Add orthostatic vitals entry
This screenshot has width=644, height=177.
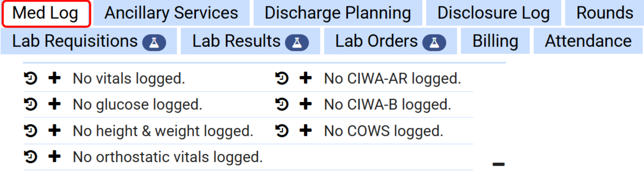(x=55, y=157)
